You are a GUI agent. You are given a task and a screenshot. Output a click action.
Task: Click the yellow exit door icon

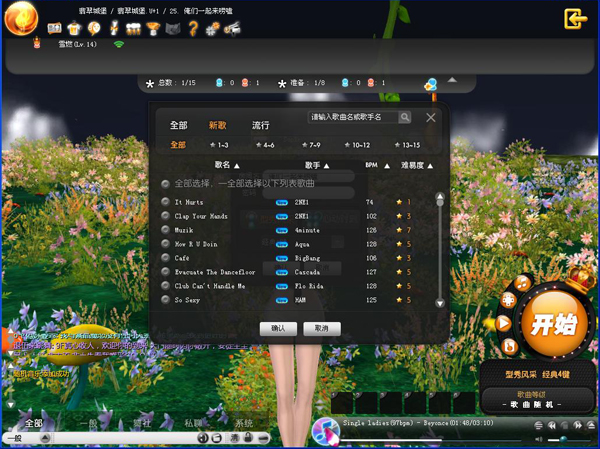click(574, 19)
